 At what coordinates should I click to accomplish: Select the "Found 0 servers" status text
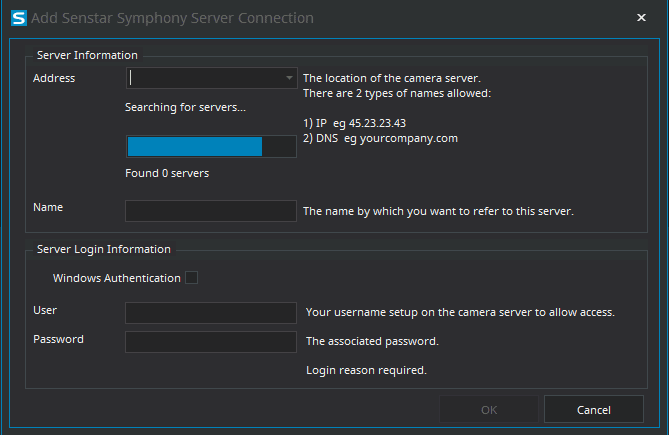pos(167,173)
